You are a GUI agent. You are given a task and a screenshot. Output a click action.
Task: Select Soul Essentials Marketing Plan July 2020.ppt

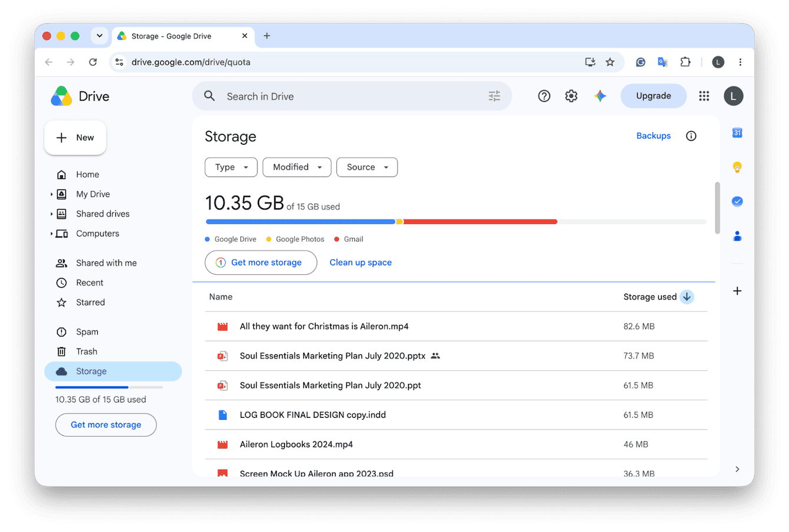pyautogui.click(x=456, y=385)
